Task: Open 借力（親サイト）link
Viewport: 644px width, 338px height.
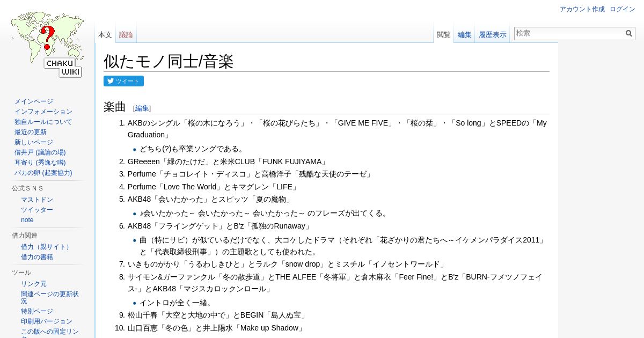Action: pos(47,247)
